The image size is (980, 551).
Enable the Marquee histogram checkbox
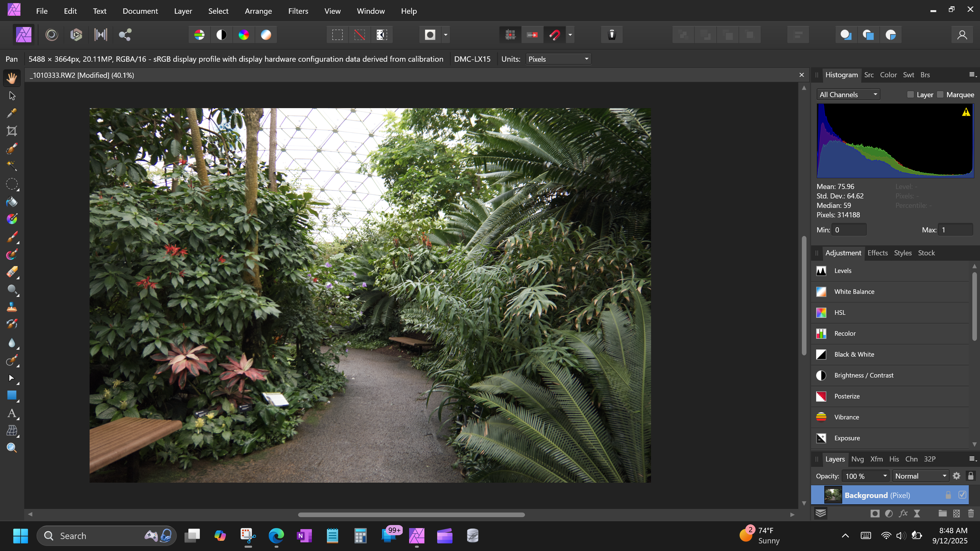(x=940, y=94)
